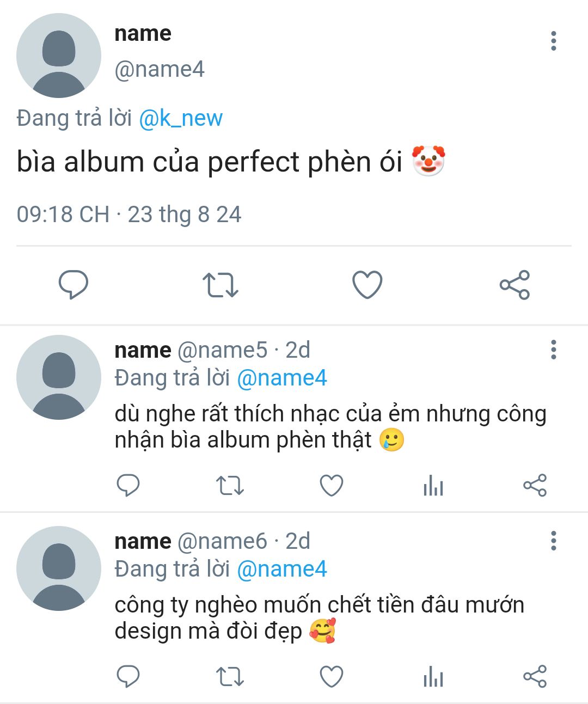Open the more options menu on @name6's reply
Screen dimensions: 588x704
coord(554,541)
